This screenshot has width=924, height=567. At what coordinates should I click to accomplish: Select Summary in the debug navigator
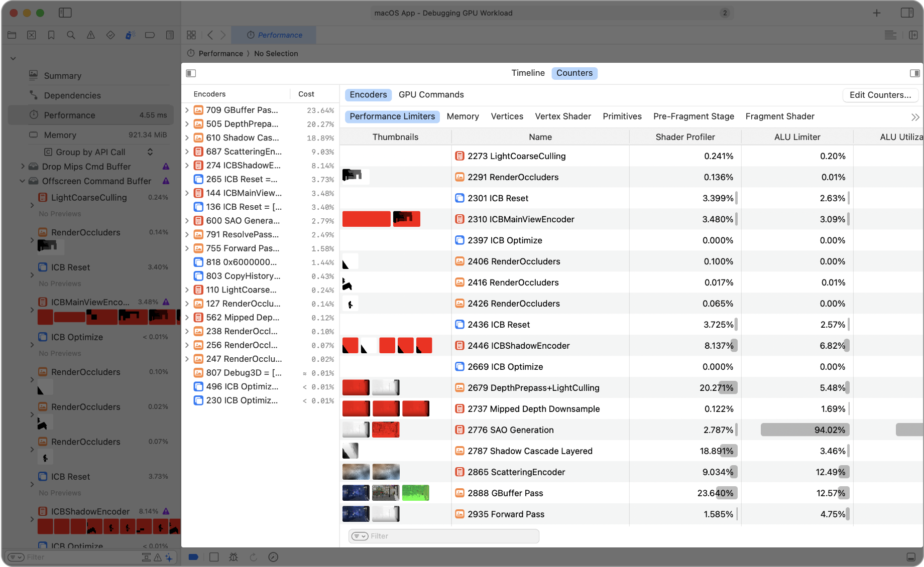[62, 76]
